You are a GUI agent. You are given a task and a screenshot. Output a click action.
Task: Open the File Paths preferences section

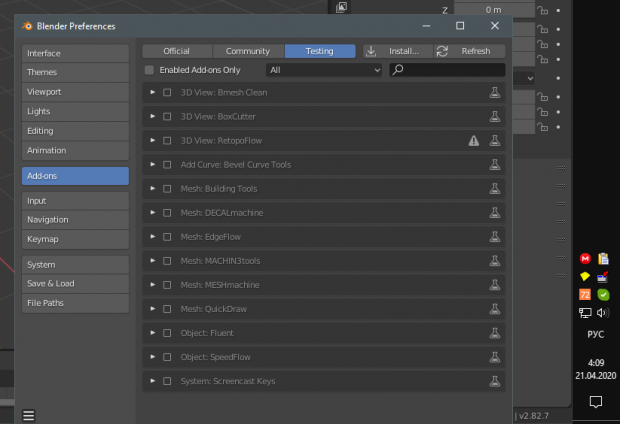point(75,303)
